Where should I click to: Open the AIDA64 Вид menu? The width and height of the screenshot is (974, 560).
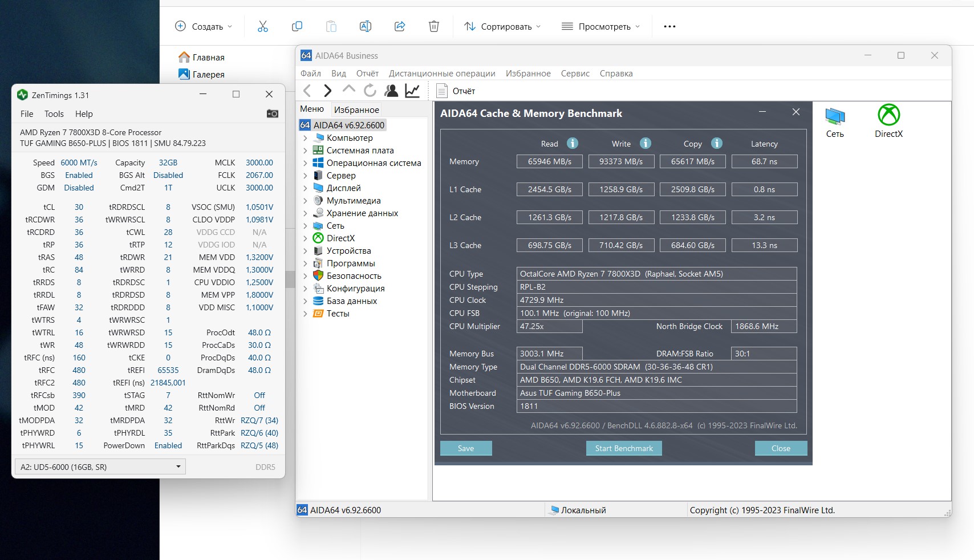click(339, 74)
